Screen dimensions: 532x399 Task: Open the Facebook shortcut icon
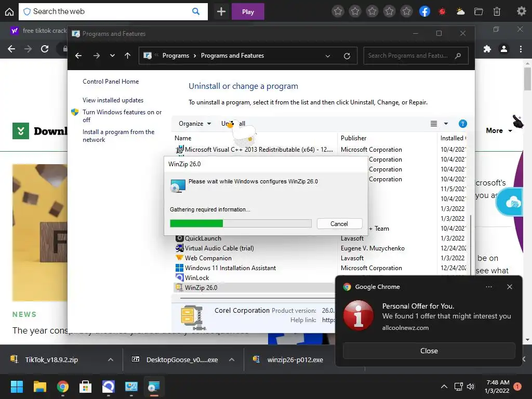424,11
